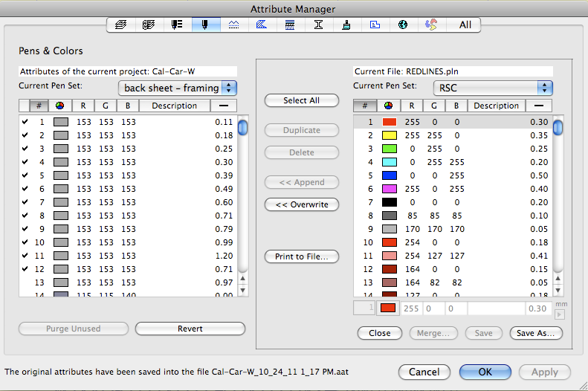Viewport: 588px width, 391px height.
Task: Click the Cancel button
Action: (x=424, y=372)
